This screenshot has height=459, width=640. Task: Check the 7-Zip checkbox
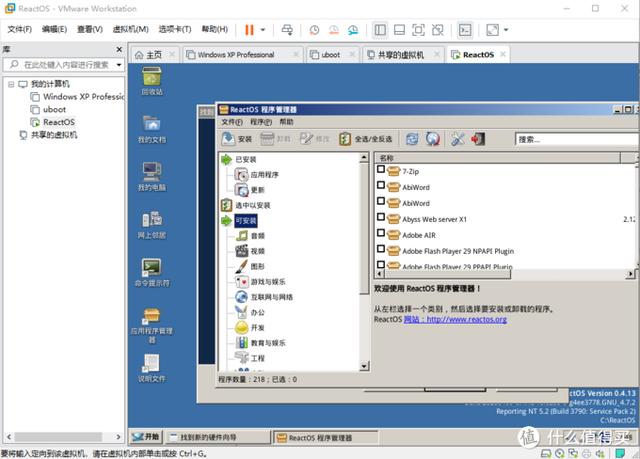[x=381, y=169]
